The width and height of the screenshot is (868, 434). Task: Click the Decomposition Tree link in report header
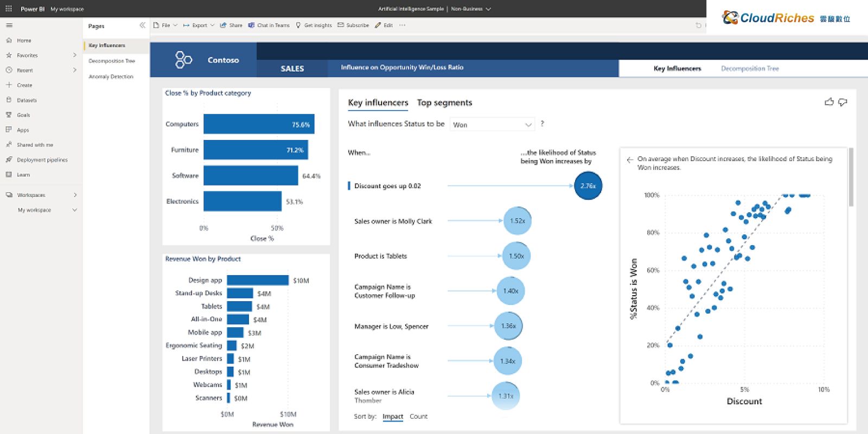750,68
